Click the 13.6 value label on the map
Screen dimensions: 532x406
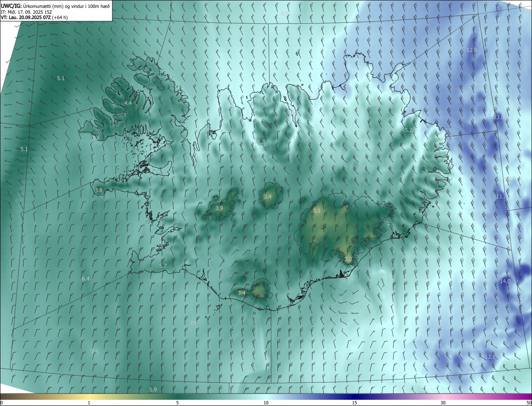(498, 117)
